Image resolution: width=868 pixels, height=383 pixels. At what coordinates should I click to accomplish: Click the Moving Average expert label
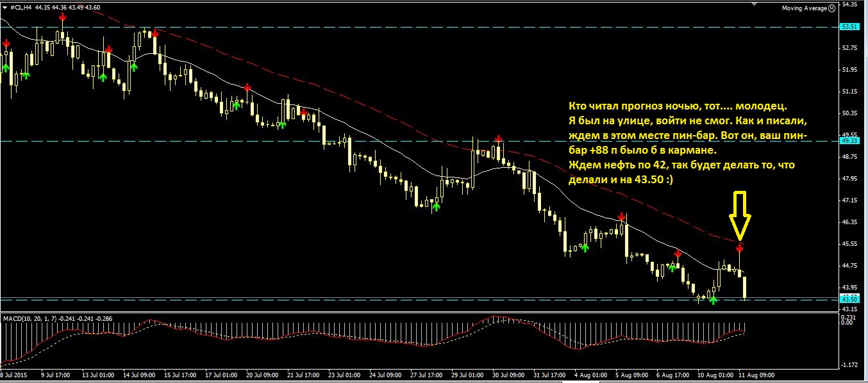pos(803,8)
